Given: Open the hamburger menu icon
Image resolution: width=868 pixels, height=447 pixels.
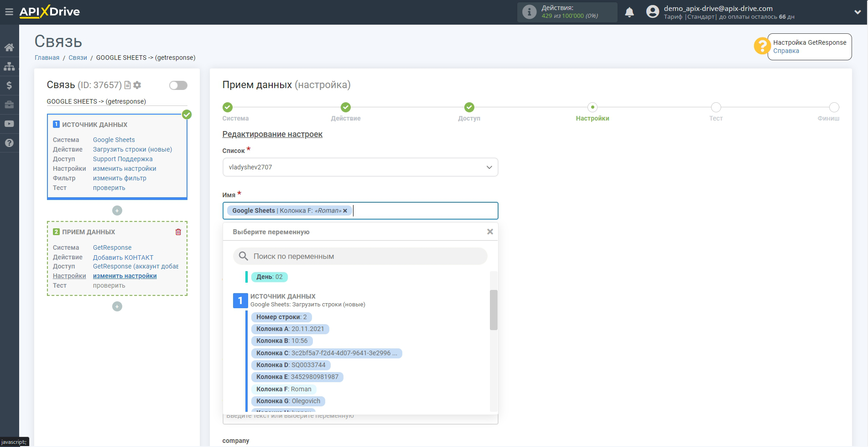Looking at the screenshot, I should point(9,12).
